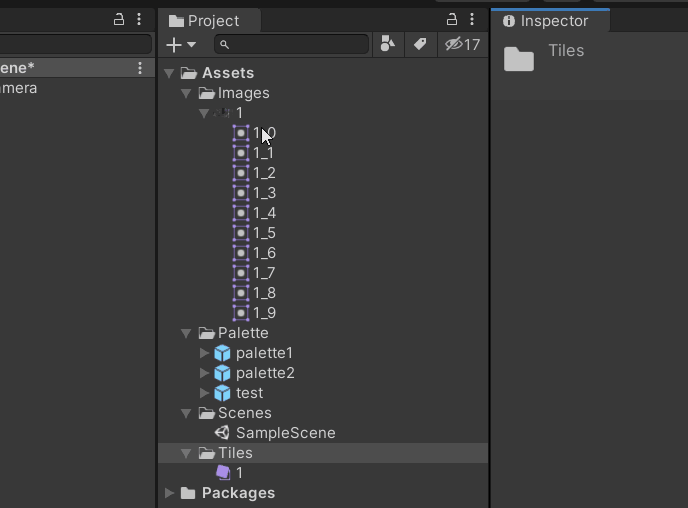
Task: Select the Palette folder
Action: 243,333
